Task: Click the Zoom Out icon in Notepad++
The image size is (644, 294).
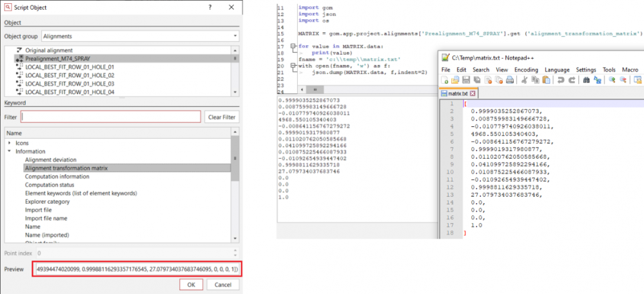Action: pos(623,80)
